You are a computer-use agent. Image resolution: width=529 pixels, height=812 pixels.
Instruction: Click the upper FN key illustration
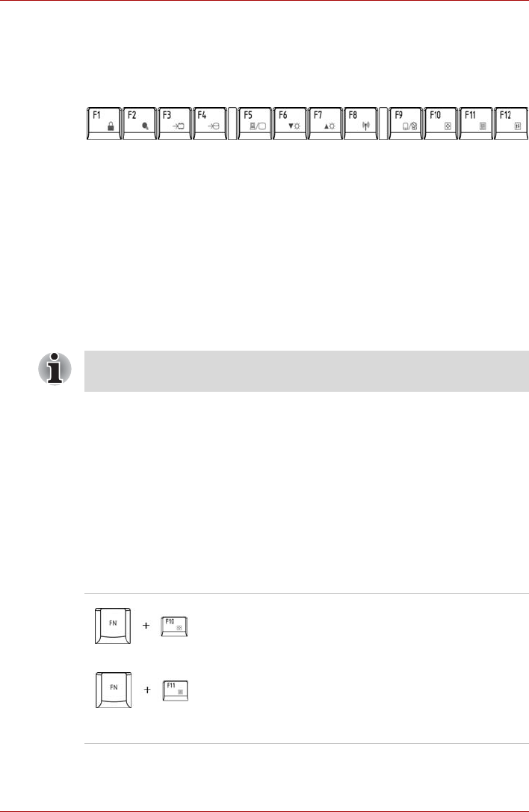coord(114,625)
